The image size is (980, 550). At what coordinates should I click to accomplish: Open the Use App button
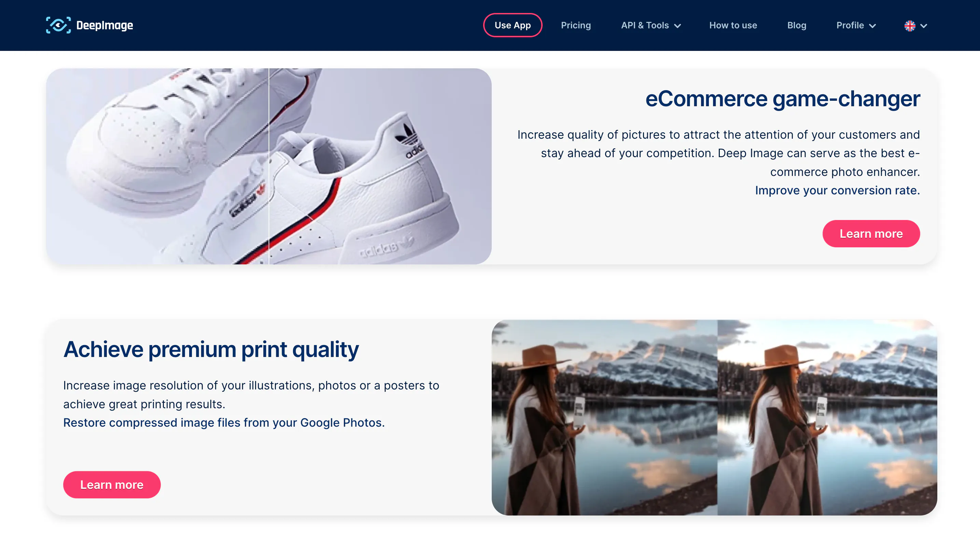(513, 25)
